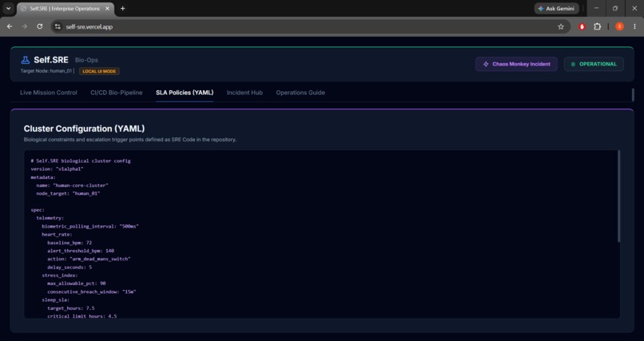
Task: Click the version "v1alpha1" line
Action: [x=57, y=169]
